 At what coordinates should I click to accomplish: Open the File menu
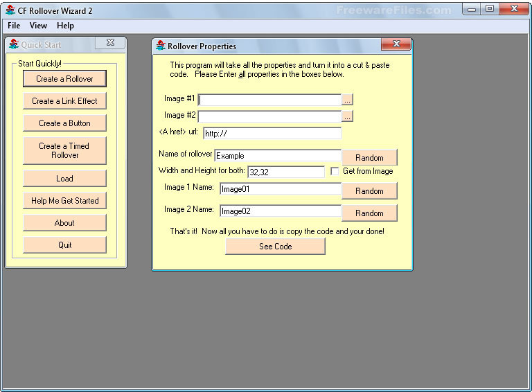(14, 26)
